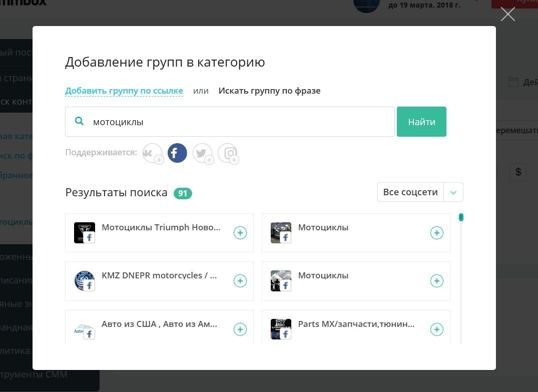Open KMZ DNEPR group thumbnail

point(85,281)
